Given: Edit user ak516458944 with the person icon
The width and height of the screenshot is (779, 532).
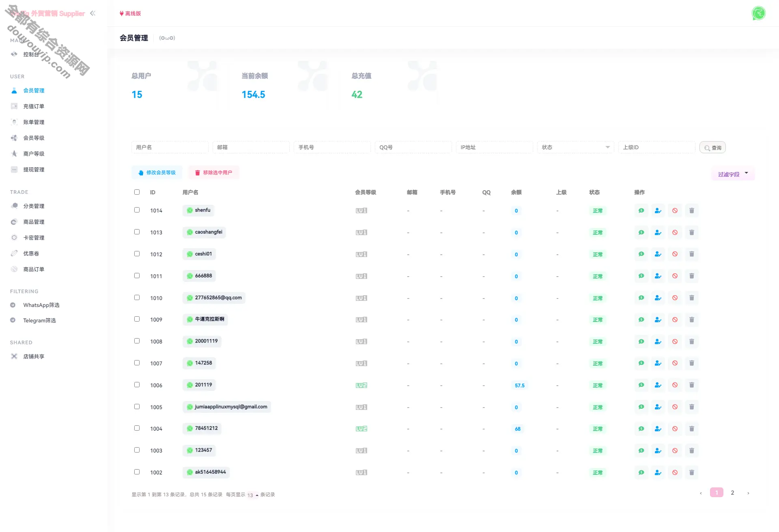Looking at the screenshot, I should pos(658,472).
